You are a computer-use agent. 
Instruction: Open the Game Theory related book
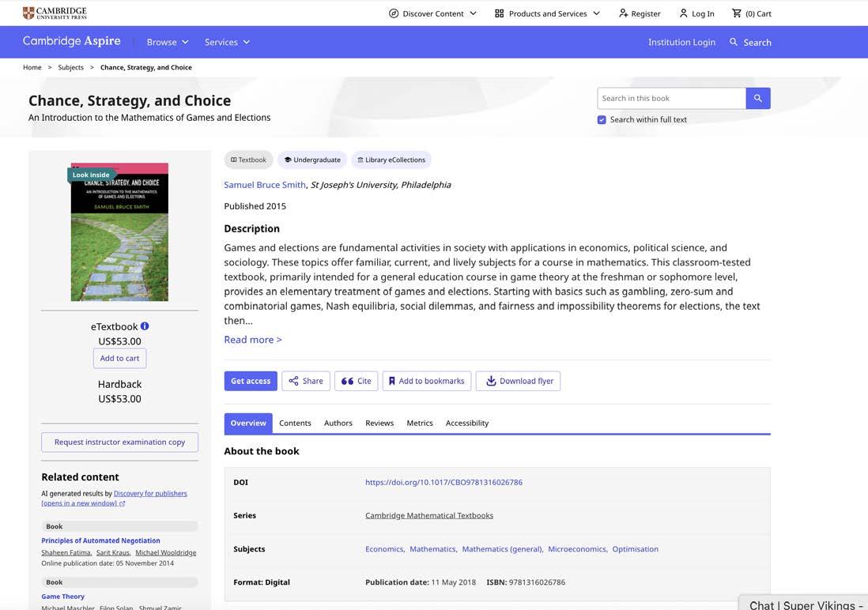(63, 597)
